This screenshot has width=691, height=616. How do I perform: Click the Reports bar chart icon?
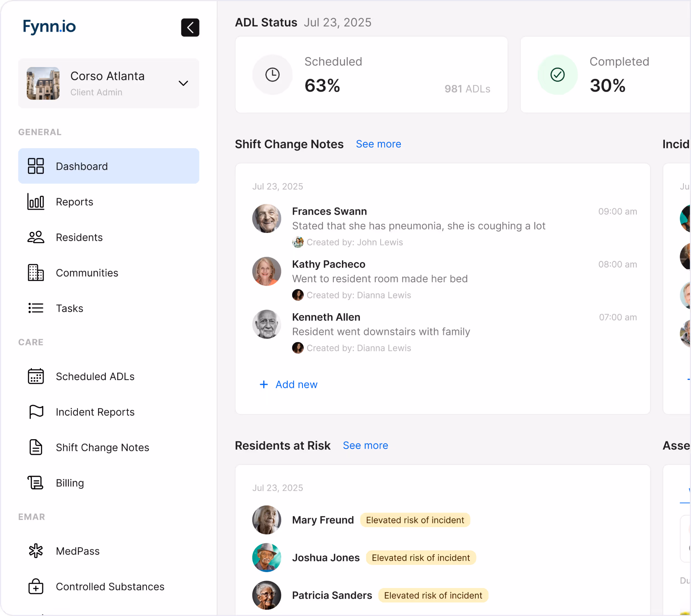point(35,202)
